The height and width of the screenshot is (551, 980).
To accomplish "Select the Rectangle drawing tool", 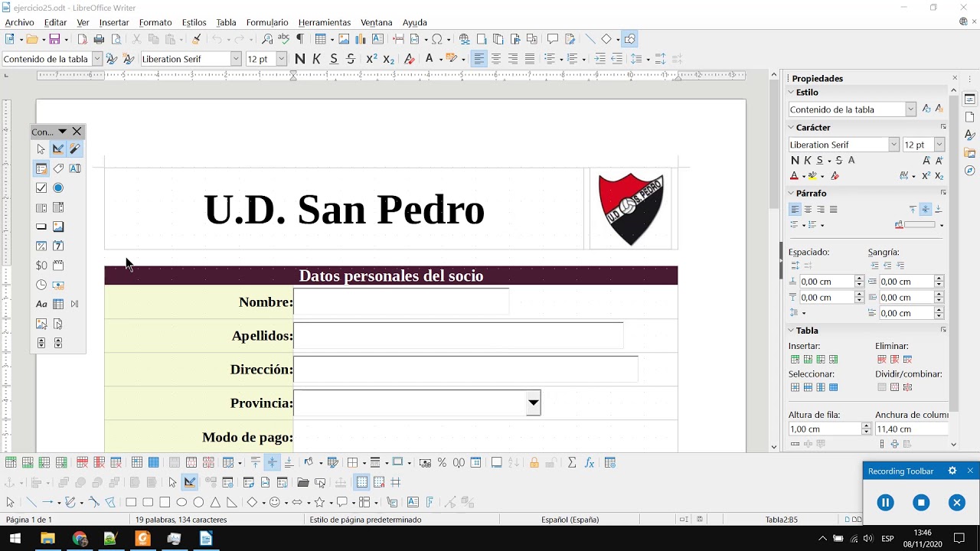I will tap(131, 502).
